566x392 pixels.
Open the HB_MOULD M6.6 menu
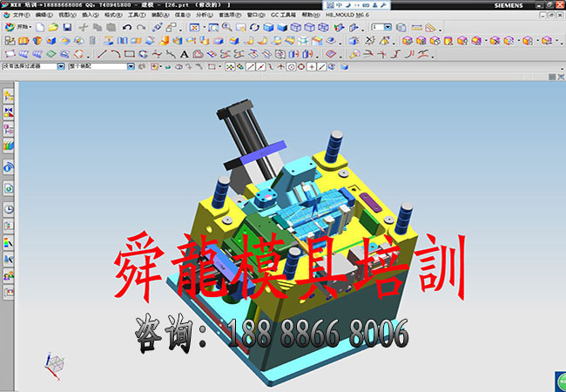click(x=347, y=15)
